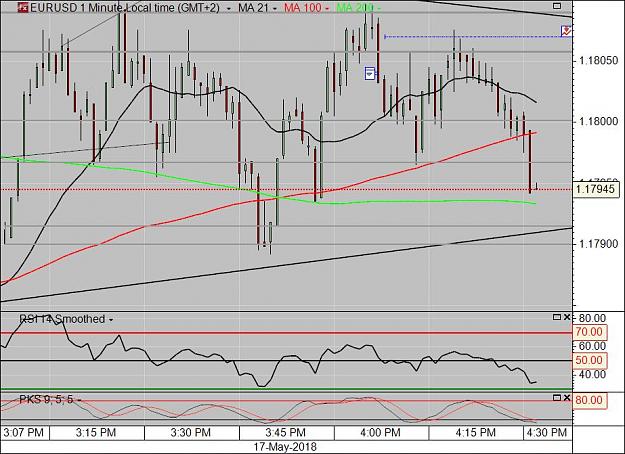Click the 1.18000 price axis label
Screen dimensions: 625x454
pos(598,122)
